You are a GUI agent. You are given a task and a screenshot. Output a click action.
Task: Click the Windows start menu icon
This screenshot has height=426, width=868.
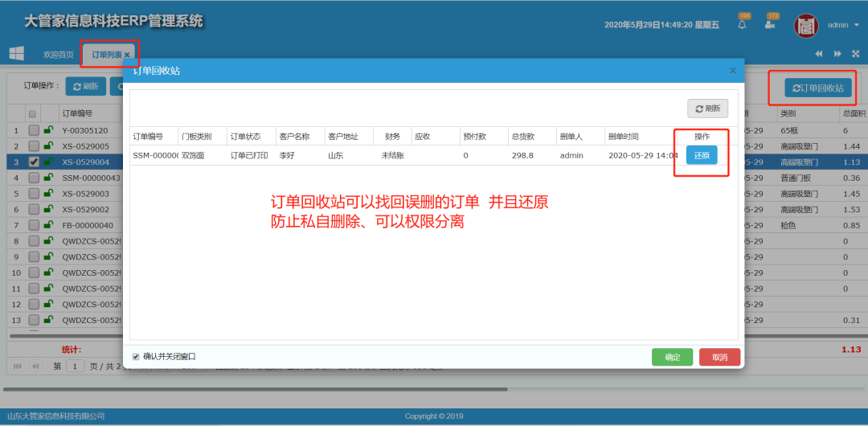[x=16, y=54]
